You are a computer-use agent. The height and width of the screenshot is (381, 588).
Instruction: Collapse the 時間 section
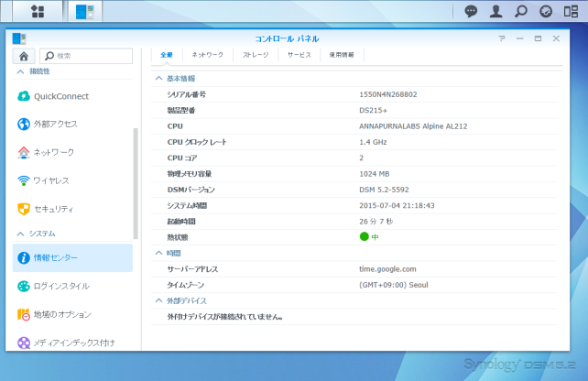(x=159, y=253)
